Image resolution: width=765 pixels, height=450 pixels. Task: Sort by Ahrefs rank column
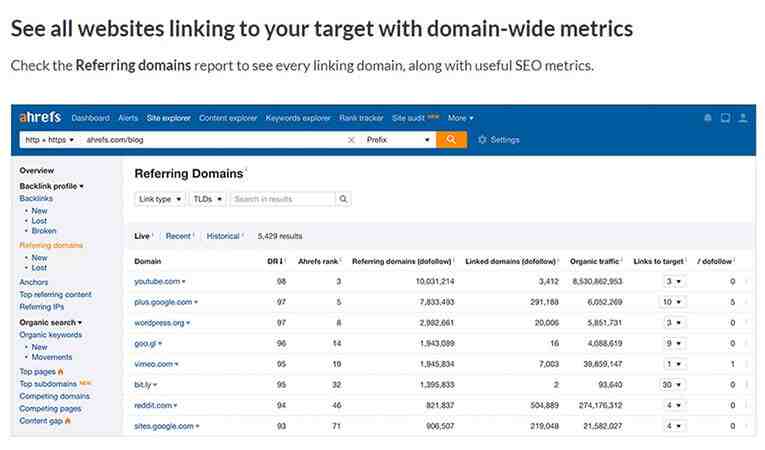(319, 261)
